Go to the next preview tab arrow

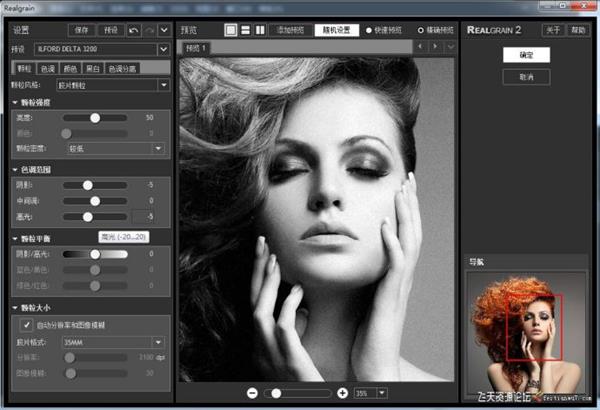pyautogui.click(x=435, y=47)
